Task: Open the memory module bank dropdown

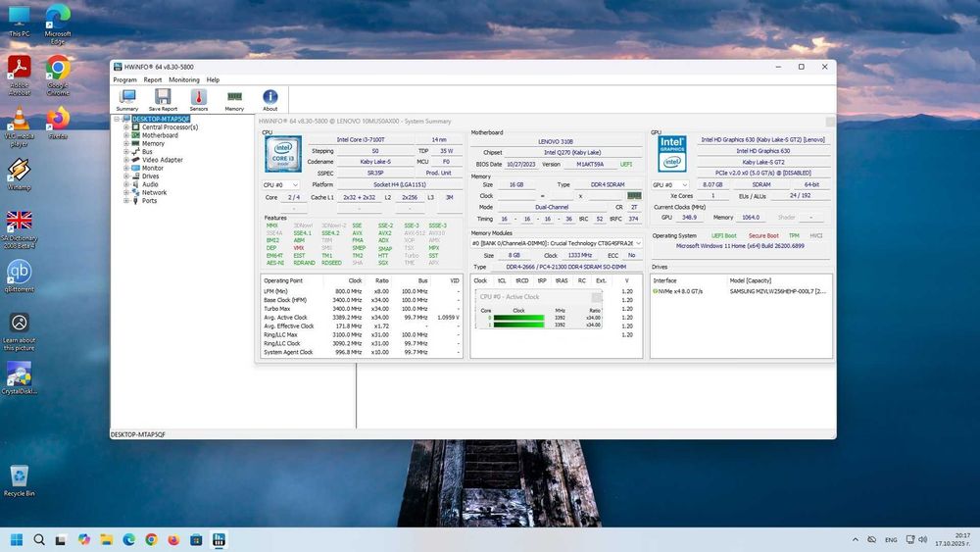Action: [x=557, y=242]
